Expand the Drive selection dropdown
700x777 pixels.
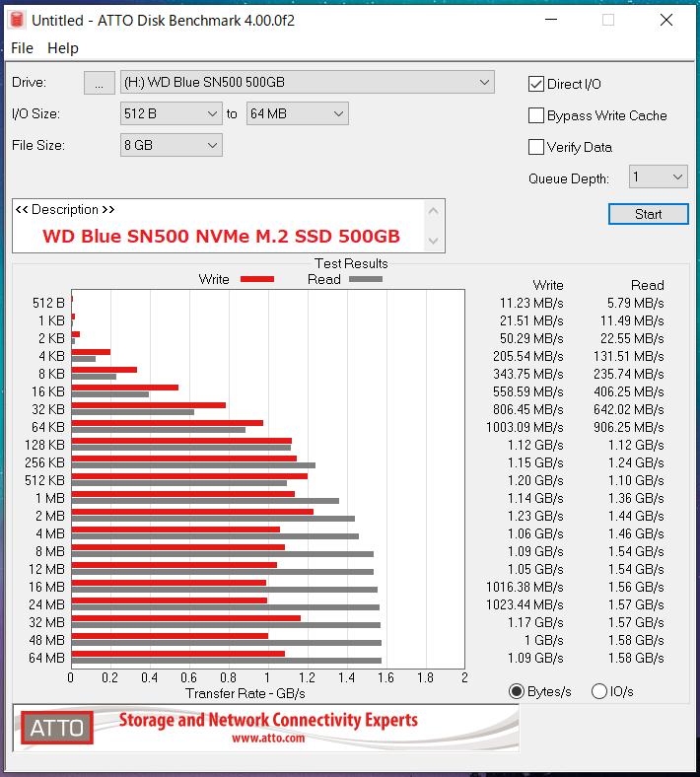(x=308, y=82)
